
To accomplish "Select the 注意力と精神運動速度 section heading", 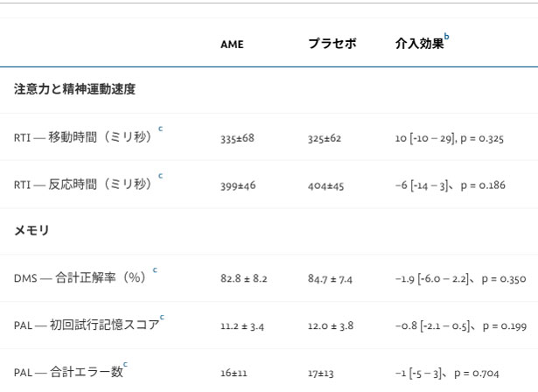I will coord(74,90).
